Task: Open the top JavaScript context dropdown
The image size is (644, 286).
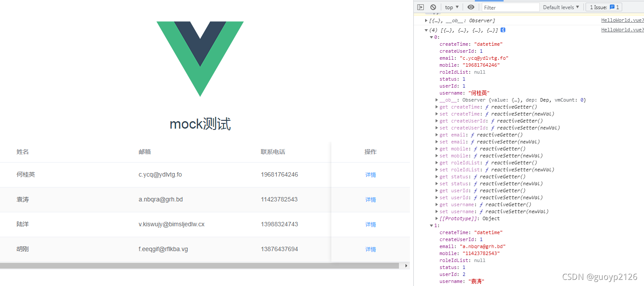Action: [452, 7]
